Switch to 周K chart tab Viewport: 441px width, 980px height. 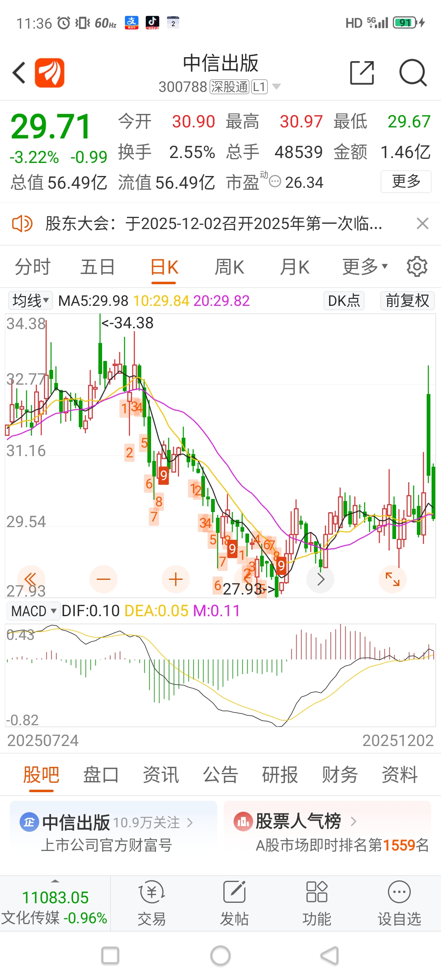(x=229, y=267)
